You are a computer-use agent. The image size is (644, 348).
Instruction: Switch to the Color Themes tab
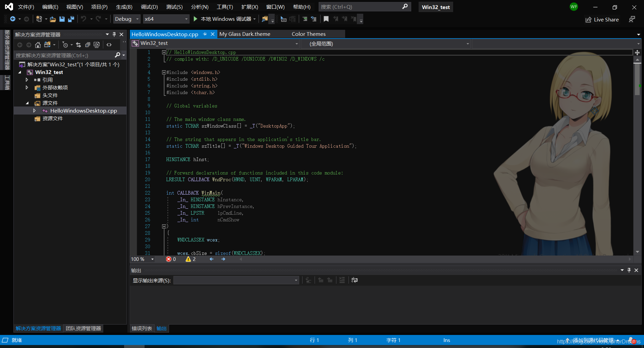pos(309,34)
